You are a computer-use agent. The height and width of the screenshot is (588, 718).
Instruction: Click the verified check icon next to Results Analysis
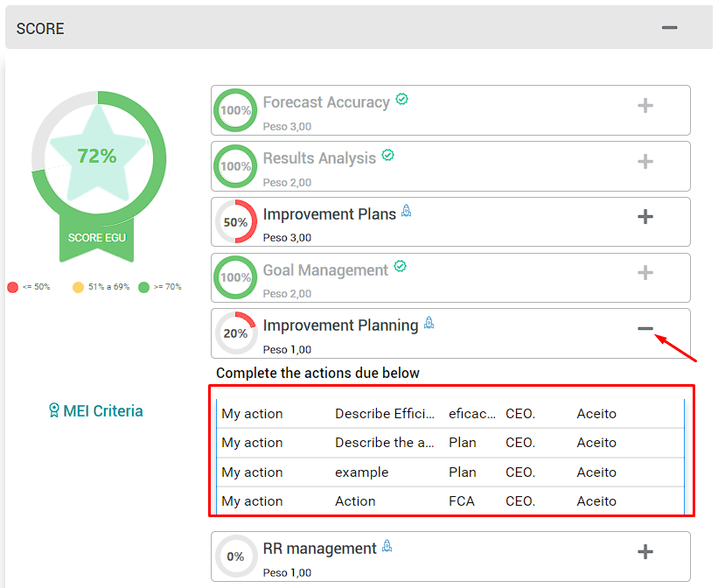(x=387, y=155)
